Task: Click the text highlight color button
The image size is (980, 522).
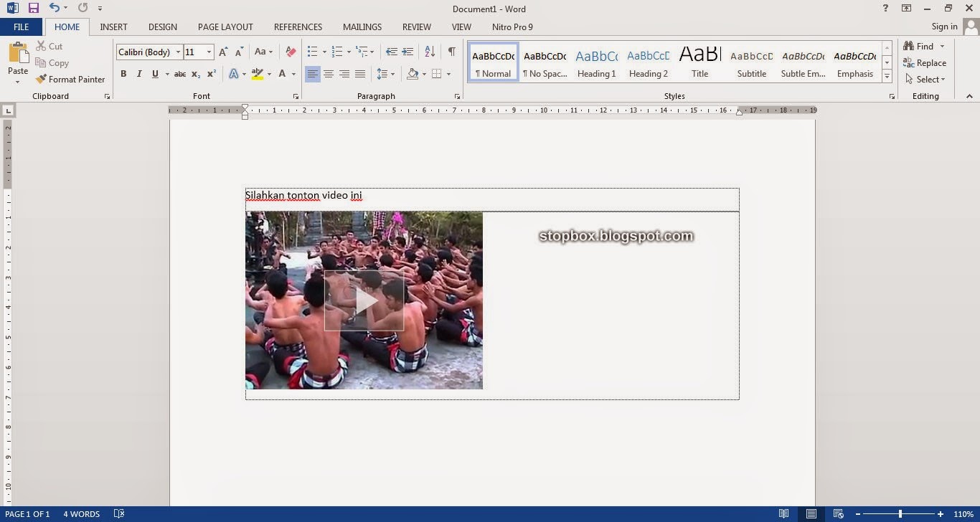Action: click(x=257, y=74)
